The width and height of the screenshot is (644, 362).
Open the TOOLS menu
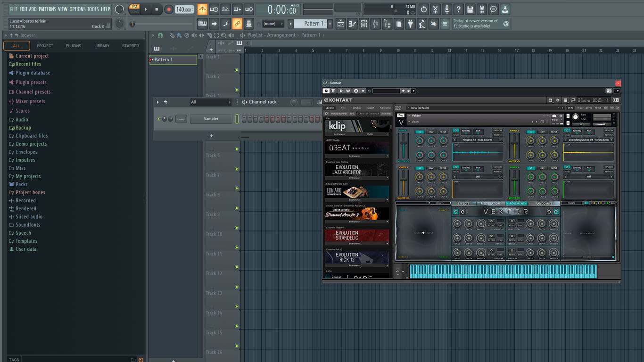(93, 9)
